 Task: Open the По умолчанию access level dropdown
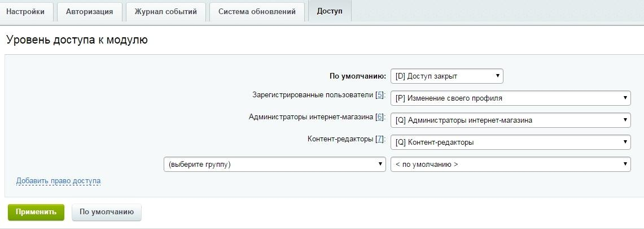click(447, 76)
